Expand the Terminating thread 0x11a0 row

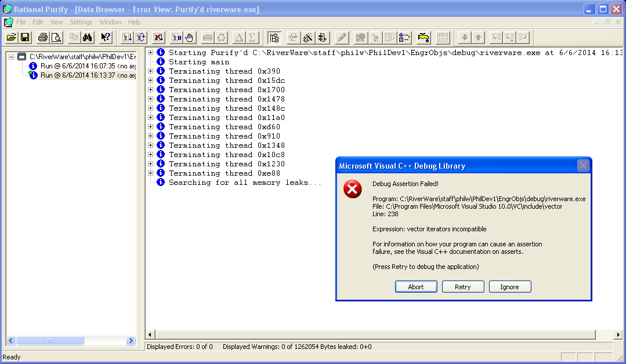pyautogui.click(x=150, y=117)
